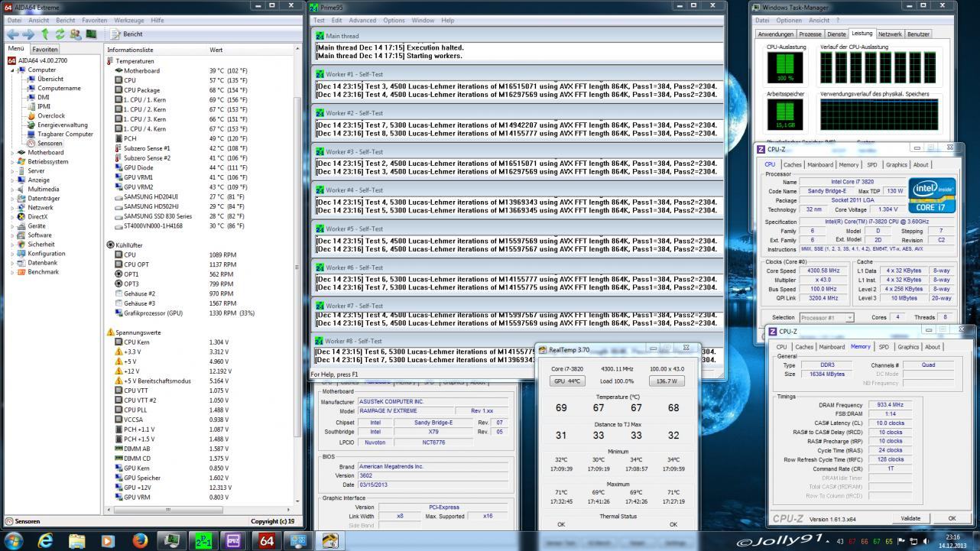Click the GPU 44°C button in RealTemp
Image resolution: width=980 pixels, height=551 pixels.
click(567, 381)
